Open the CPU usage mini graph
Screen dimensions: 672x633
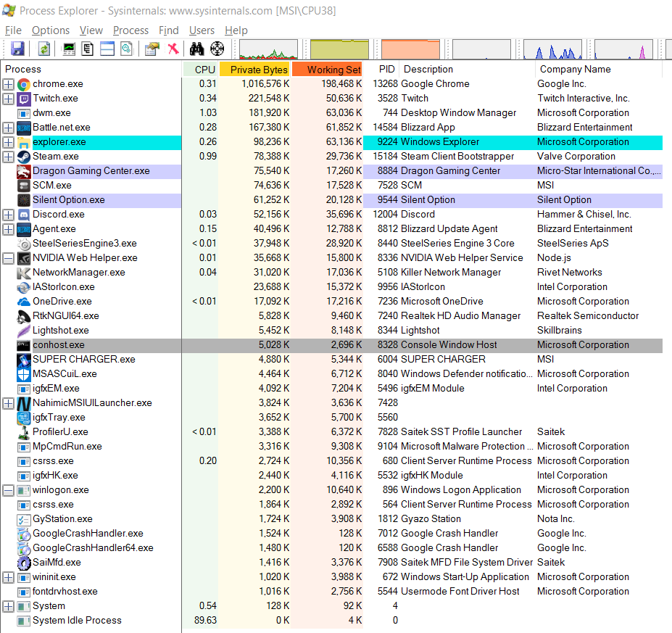coord(268,49)
